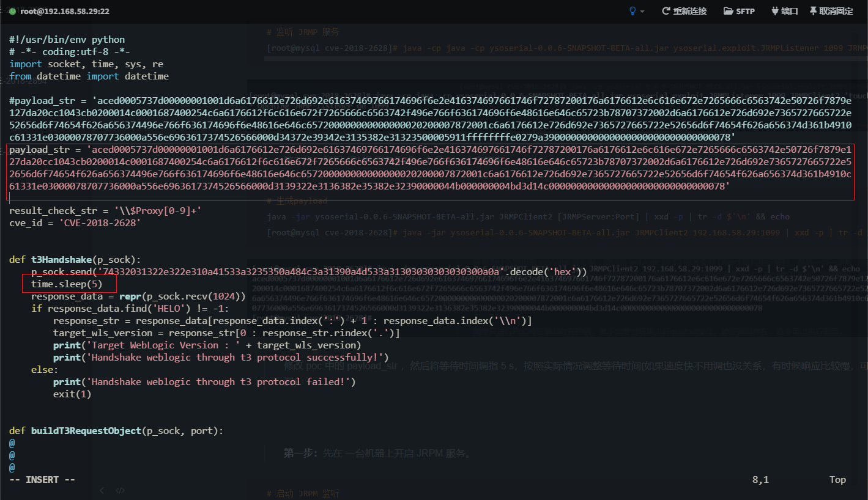
Task: Click the print 'Target WebLogic Version' line
Action: coord(207,345)
